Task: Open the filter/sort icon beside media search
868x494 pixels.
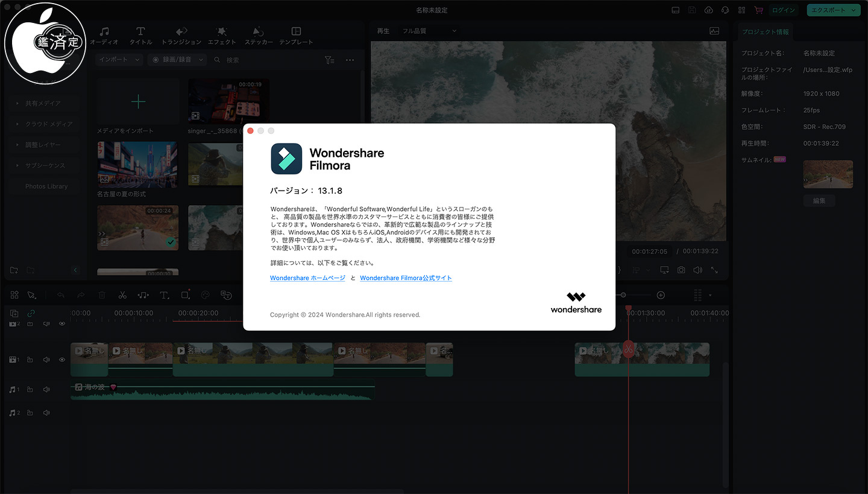Action: click(329, 60)
